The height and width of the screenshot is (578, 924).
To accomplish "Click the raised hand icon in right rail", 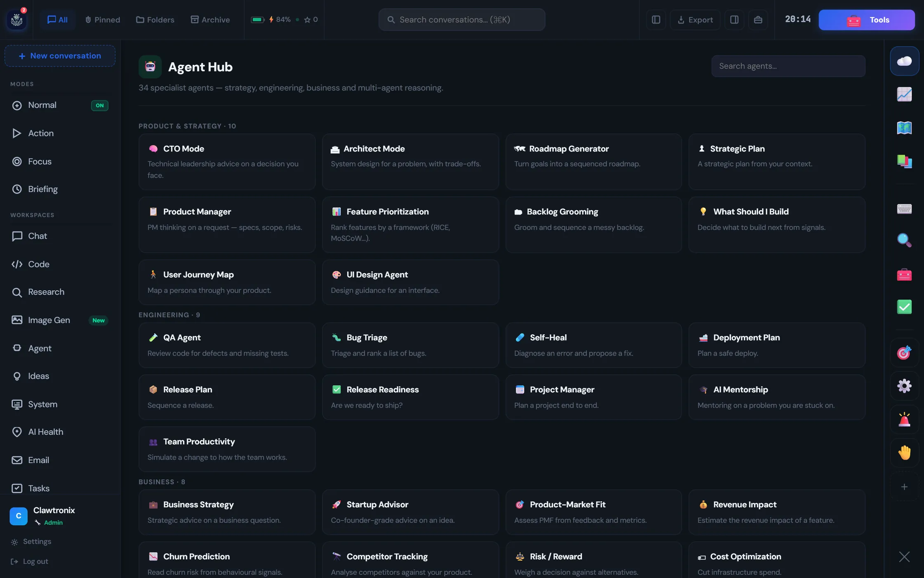I will [x=904, y=453].
